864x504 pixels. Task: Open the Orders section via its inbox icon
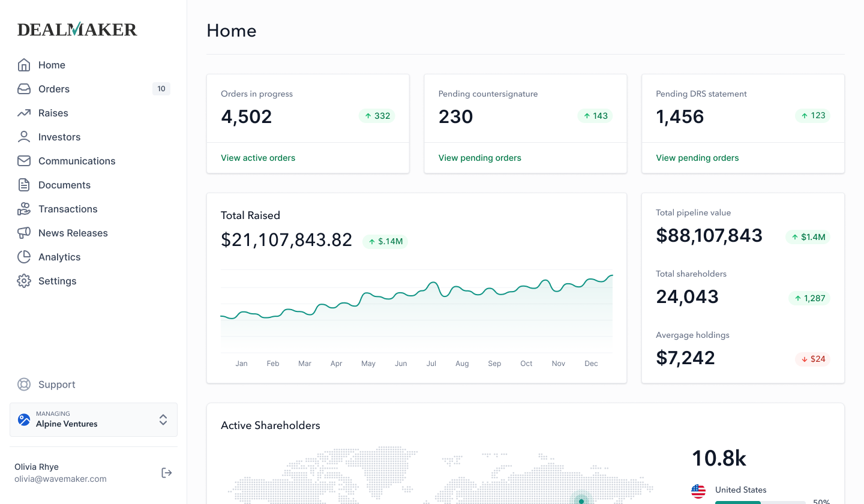click(24, 89)
